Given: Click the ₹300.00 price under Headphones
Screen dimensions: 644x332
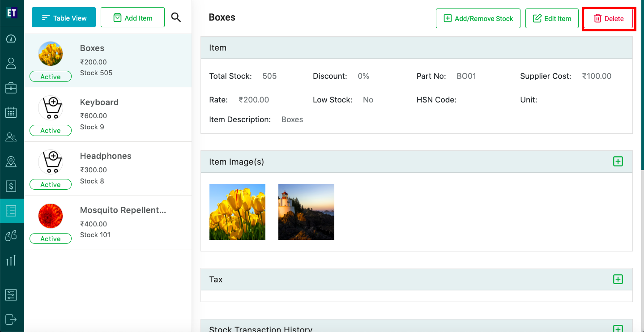Looking at the screenshot, I should (x=94, y=170).
